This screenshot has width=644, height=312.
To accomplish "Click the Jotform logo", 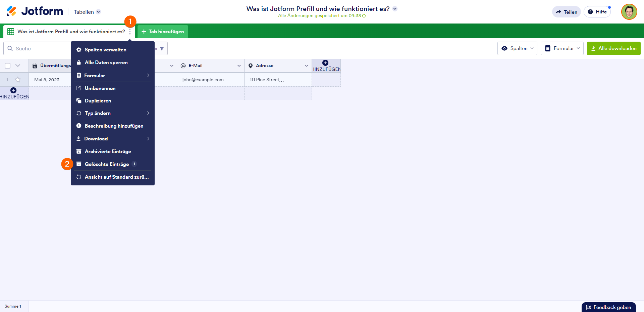I will tap(35, 11).
